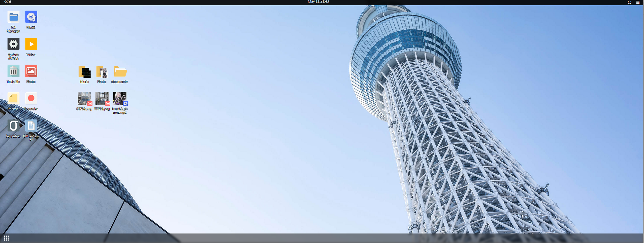The width and height of the screenshot is (644, 243).
Task: Launch the OfficeViewer app icon
Action: click(31, 126)
